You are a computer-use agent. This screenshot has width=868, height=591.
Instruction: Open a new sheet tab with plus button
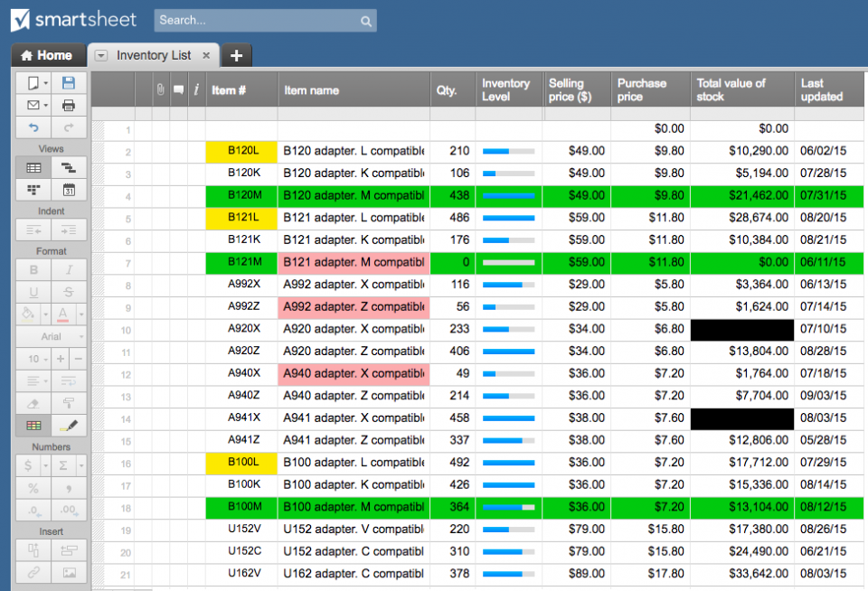pos(236,54)
